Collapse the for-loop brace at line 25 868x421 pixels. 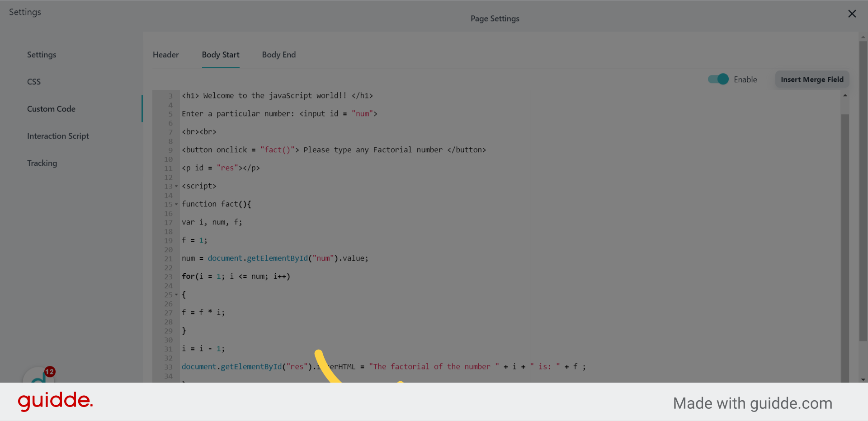point(176,295)
